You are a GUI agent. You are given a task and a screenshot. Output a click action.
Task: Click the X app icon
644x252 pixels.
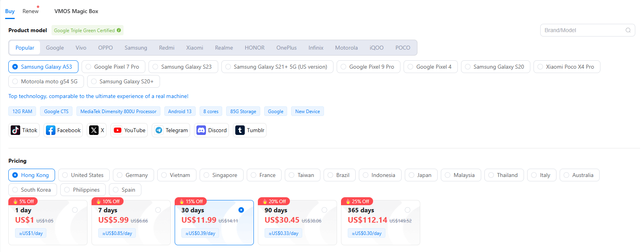click(93, 130)
